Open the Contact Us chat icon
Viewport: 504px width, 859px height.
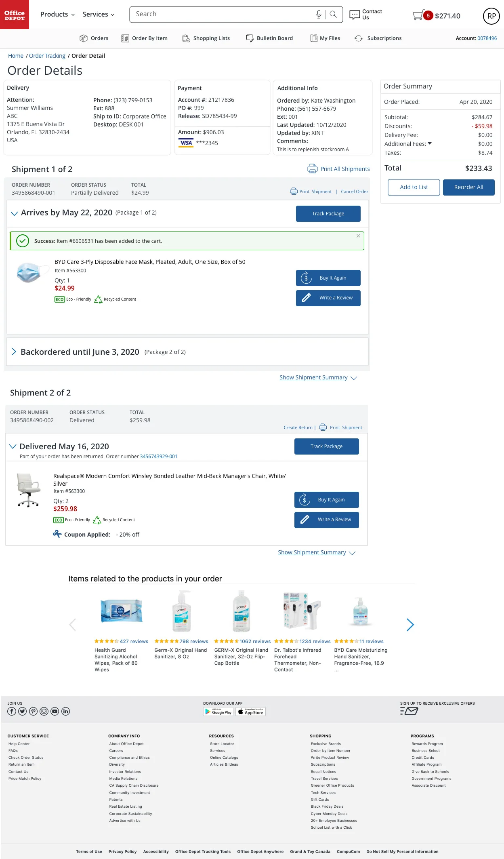(355, 15)
